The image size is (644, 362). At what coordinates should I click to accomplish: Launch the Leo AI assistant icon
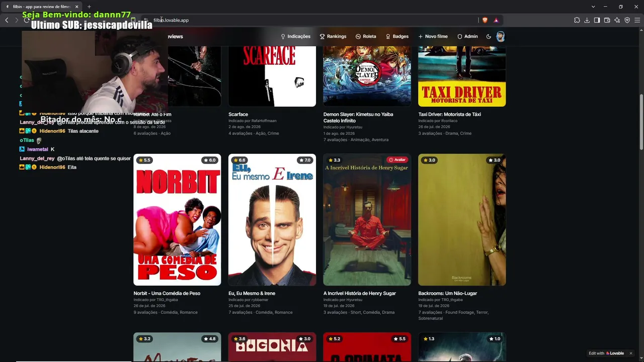point(617,20)
